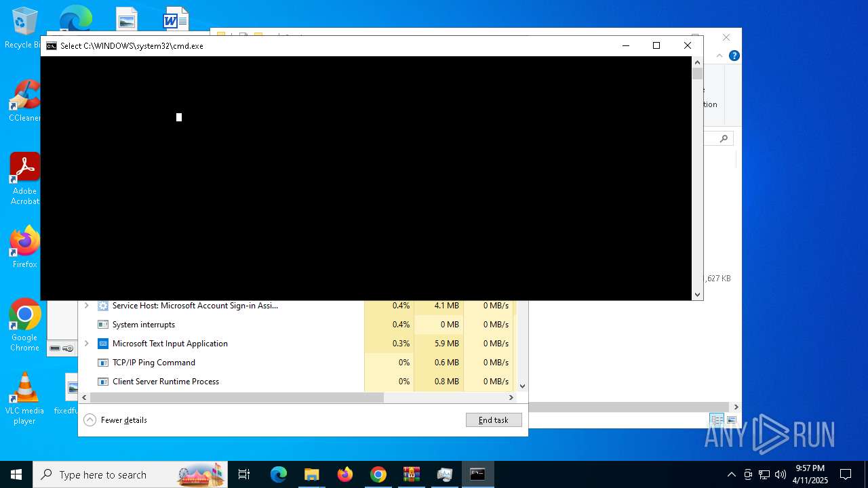Click the search magnifier in Explorer window
This screenshot has height=488, width=868.
(724, 138)
